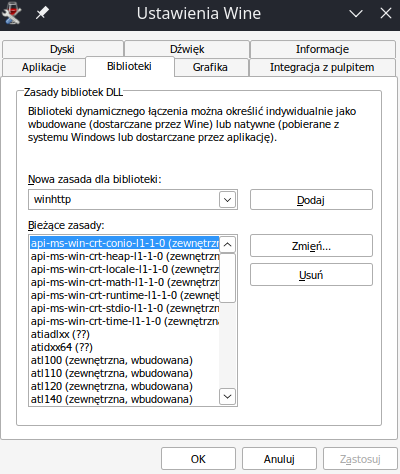Screen dimensions: 400x474
Task: Open the Grafika tab
Action: pos(210,67)
